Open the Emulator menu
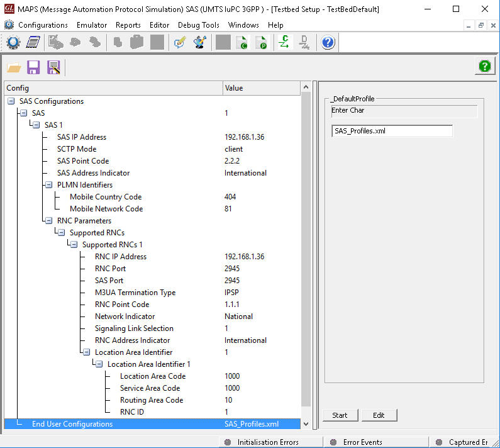This screenshot has width=500, height=448. coord(92,25)
